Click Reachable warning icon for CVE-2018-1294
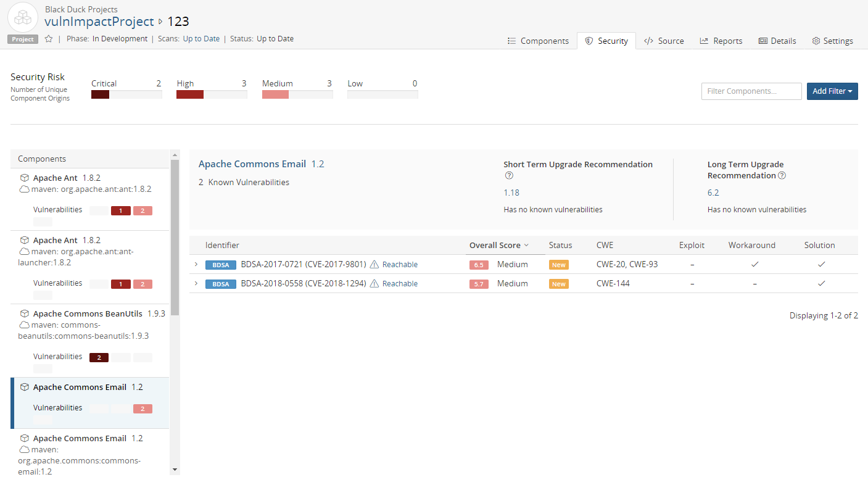 point(374,284)
